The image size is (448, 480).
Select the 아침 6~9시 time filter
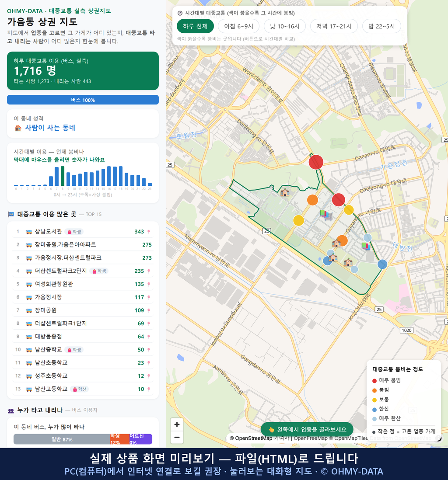coord(239,26)
